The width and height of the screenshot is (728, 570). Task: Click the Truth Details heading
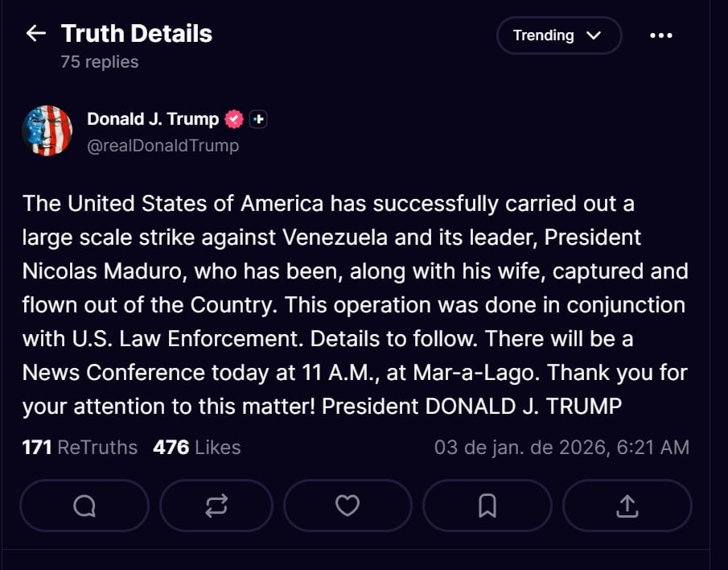(137, 34)
